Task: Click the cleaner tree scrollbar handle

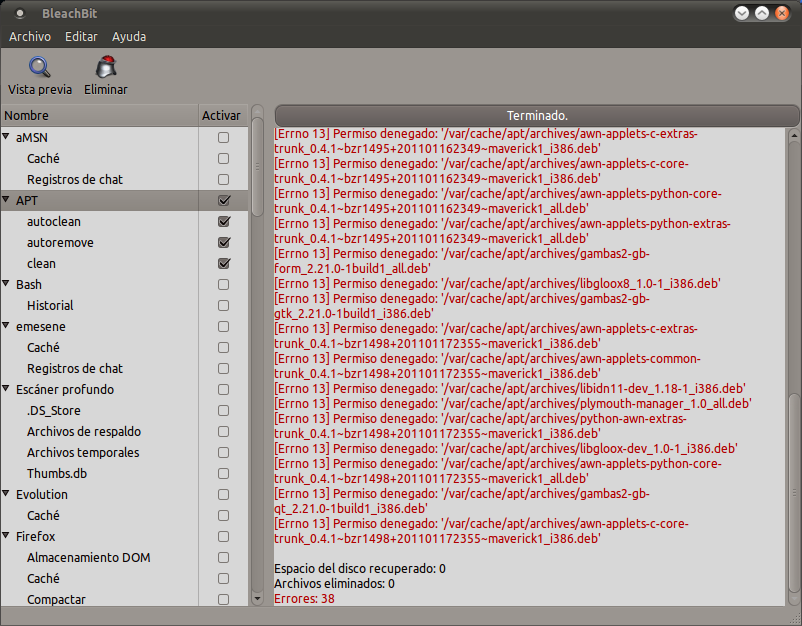Action: coord(257,167)
